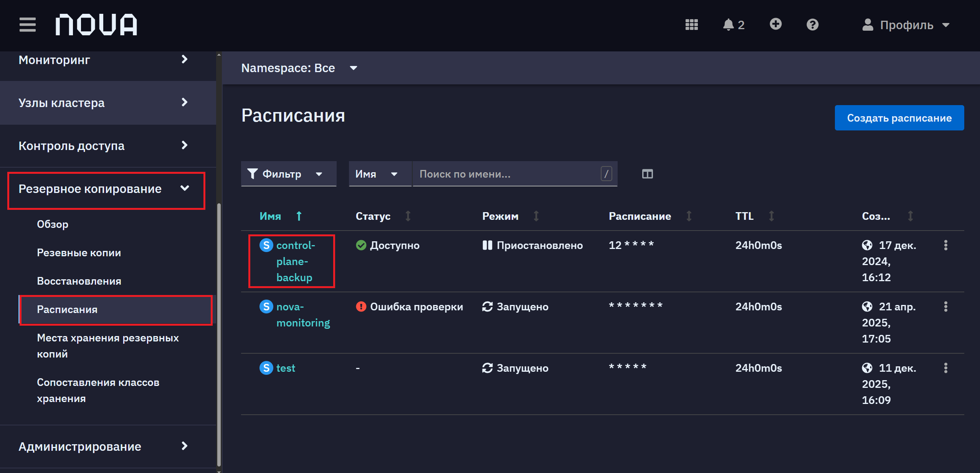Go to Резевные копии
This screenshot has width=980, height=473.
79,252
